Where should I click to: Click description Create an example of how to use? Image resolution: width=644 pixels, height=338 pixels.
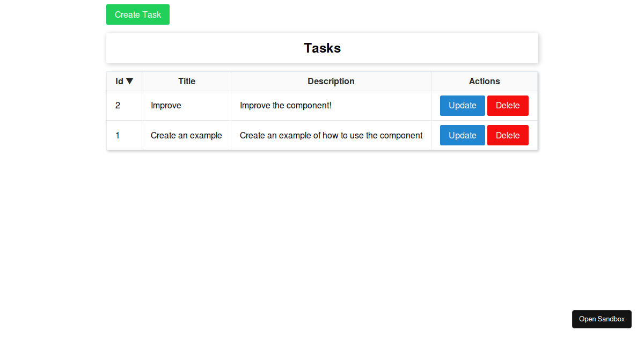click(x=331, y=135)
